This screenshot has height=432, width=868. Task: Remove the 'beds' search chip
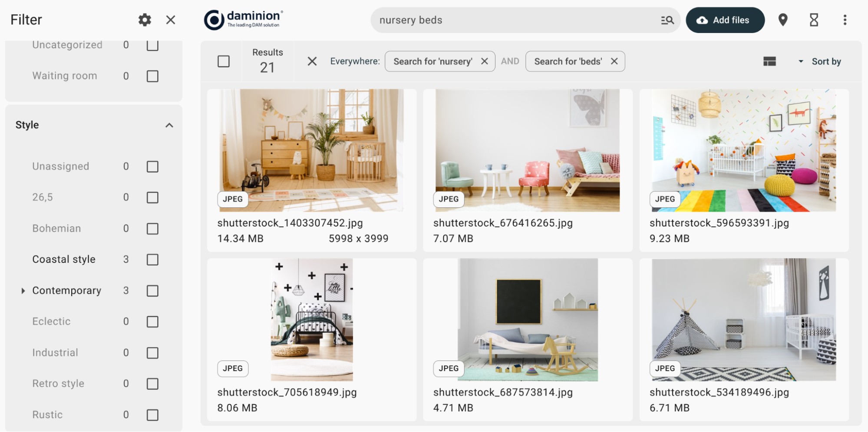[x=614, y=61]
